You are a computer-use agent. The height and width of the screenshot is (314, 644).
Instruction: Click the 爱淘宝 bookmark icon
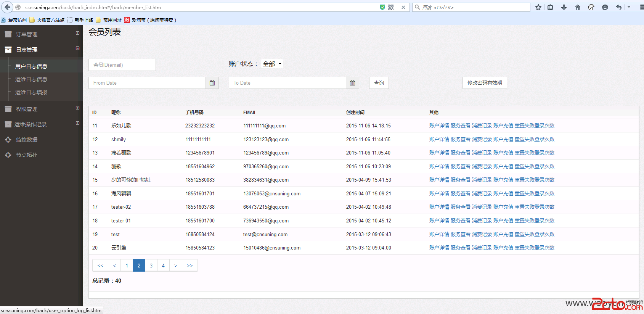pos(127,20)
